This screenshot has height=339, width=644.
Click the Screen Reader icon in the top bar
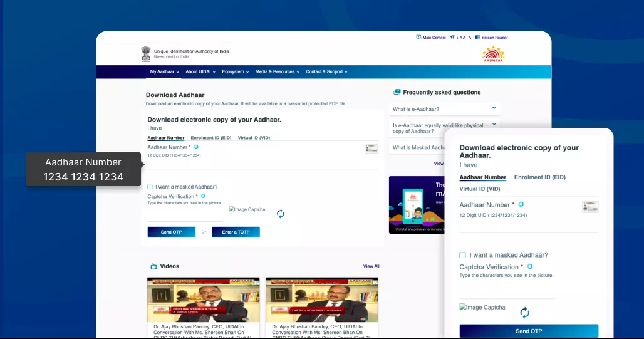[477, 38]
